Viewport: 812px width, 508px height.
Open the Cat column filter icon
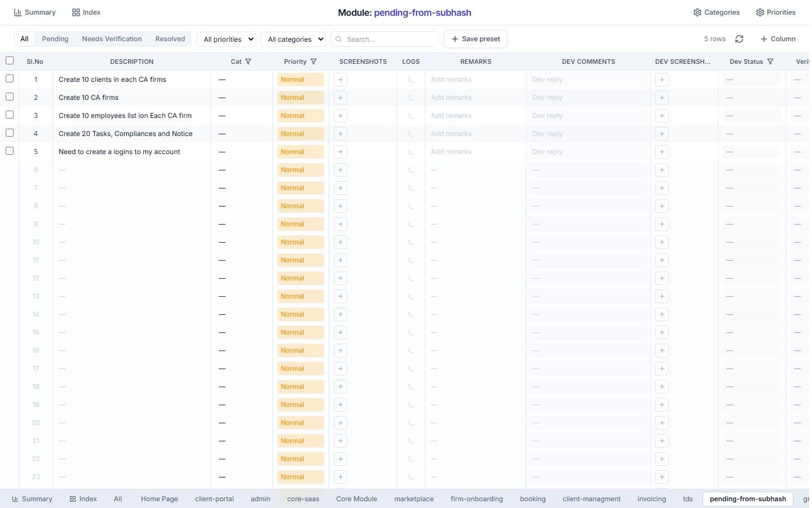pos(248,62)
